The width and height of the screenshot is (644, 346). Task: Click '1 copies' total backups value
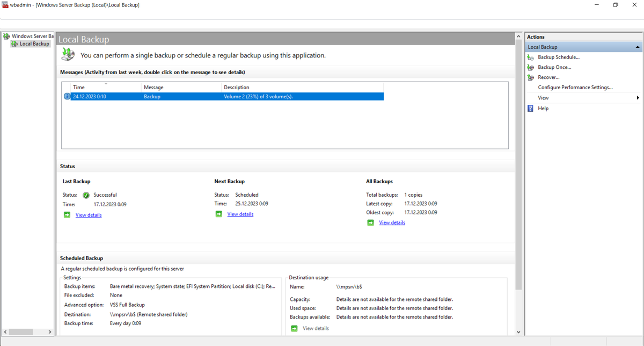413,195
